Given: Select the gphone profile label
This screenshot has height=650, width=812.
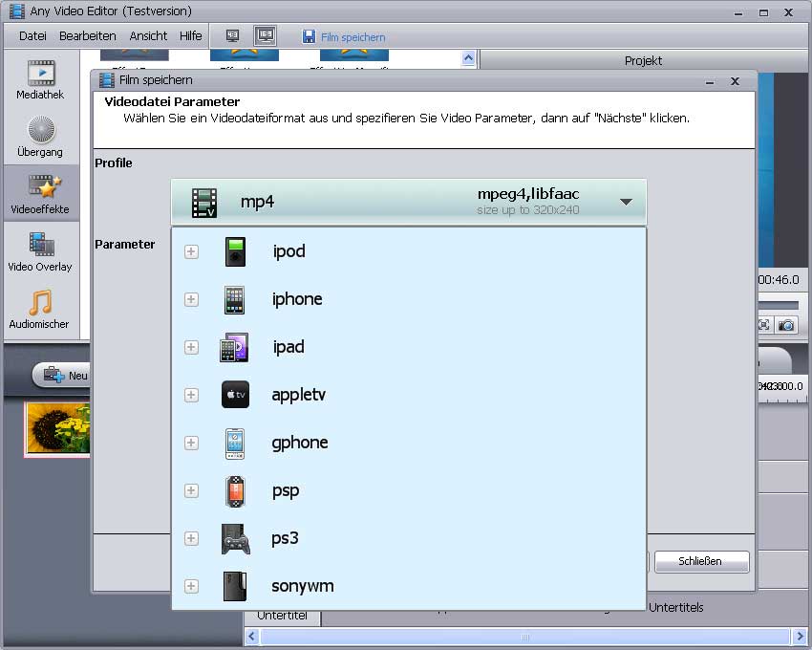Looking at the screenshot, I should [300, 443].
